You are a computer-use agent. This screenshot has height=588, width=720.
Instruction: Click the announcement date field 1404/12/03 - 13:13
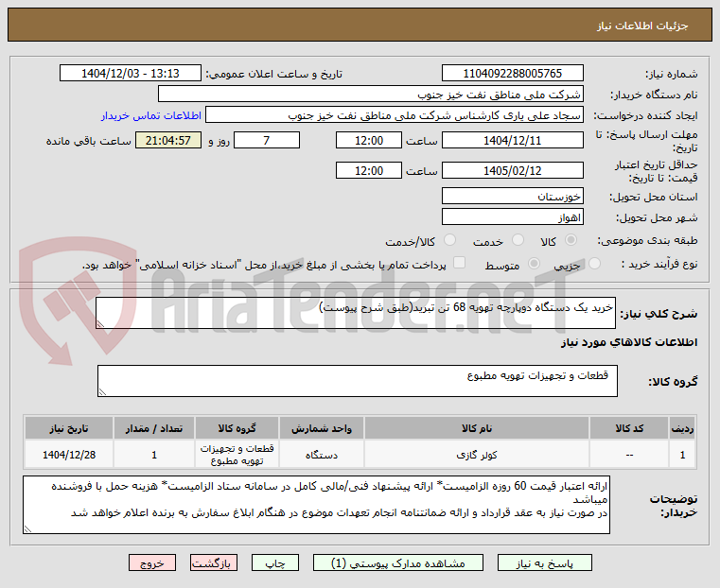click(x=131, y=74)
